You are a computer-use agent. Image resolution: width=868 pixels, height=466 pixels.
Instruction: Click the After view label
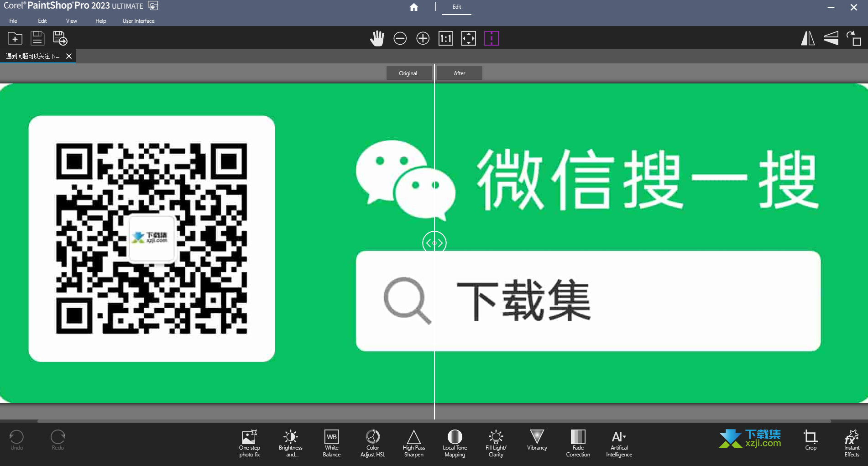tap(460, 73)
